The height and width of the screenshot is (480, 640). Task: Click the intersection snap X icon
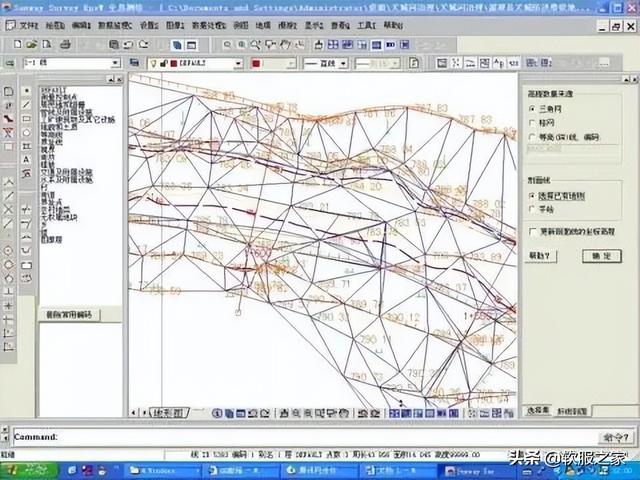tap(8, 209)
